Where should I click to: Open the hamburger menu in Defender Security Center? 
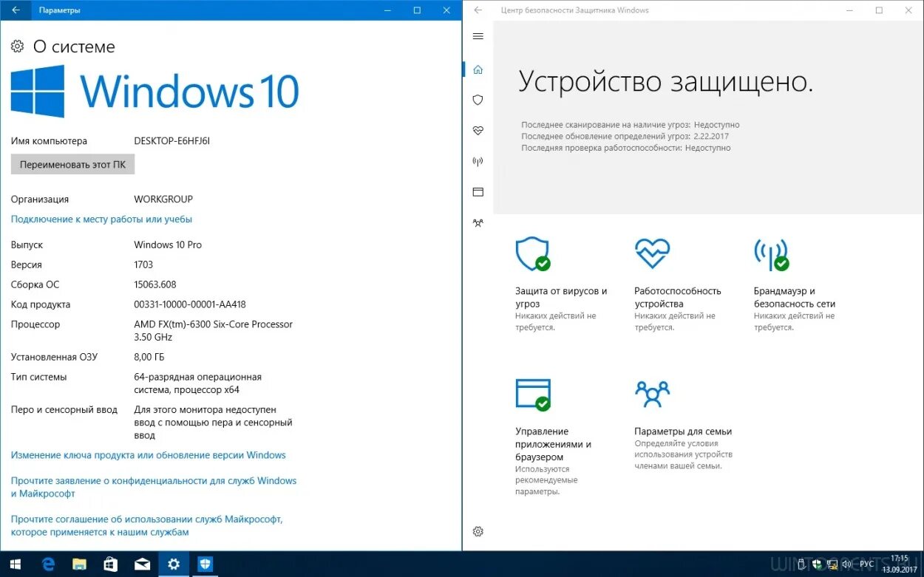click(x=478, y=36)
